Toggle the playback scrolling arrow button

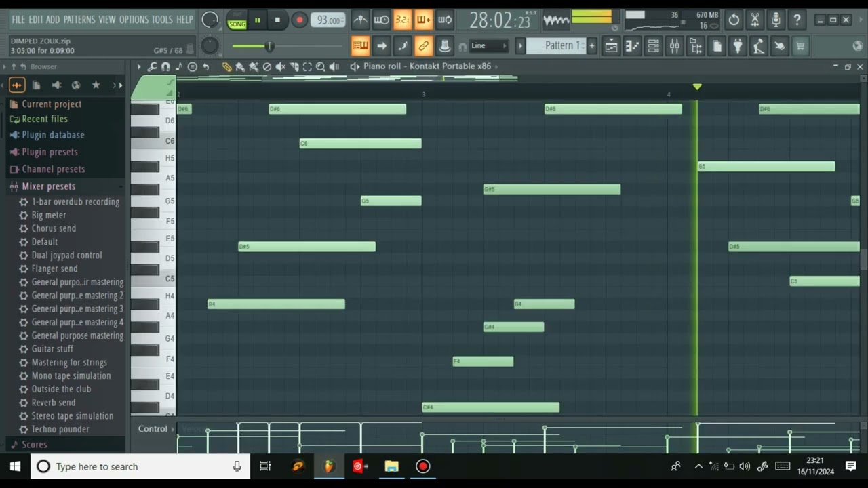pyautogui.click(x=382, y=46)
